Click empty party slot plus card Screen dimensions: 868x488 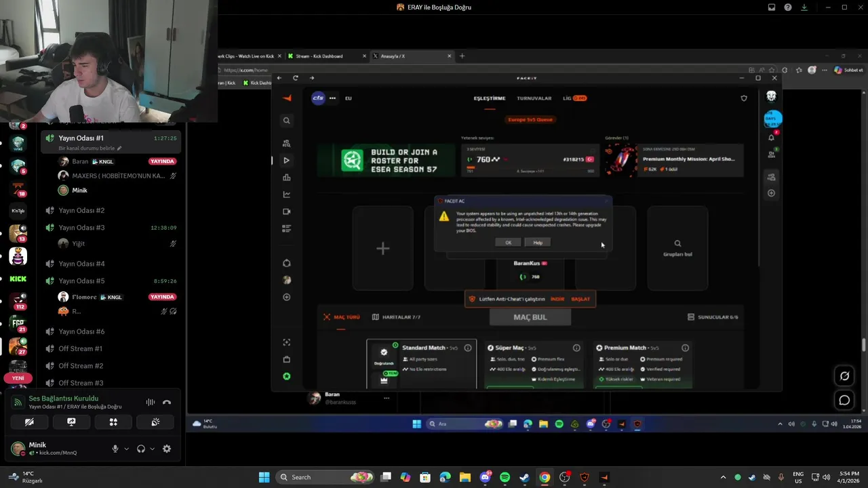382,248
